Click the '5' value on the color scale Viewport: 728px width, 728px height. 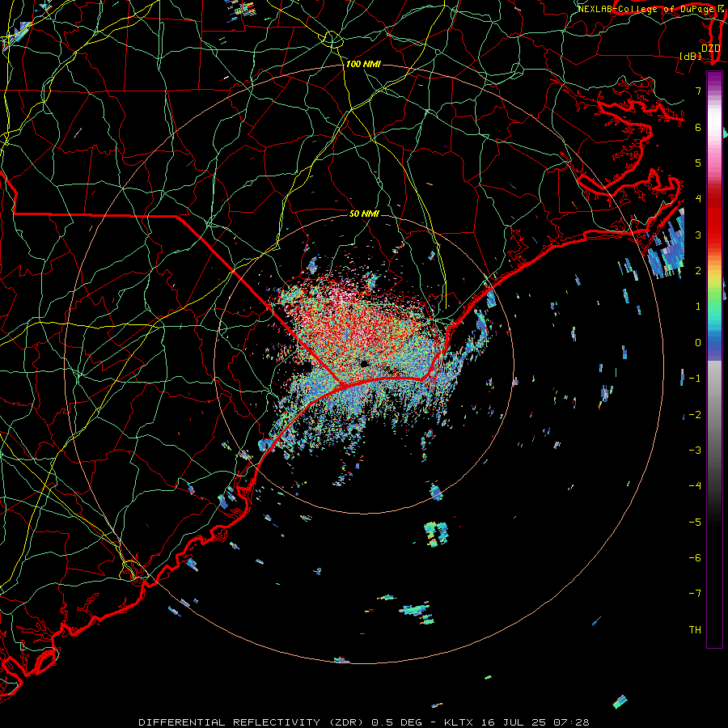(x=698, y=163)
